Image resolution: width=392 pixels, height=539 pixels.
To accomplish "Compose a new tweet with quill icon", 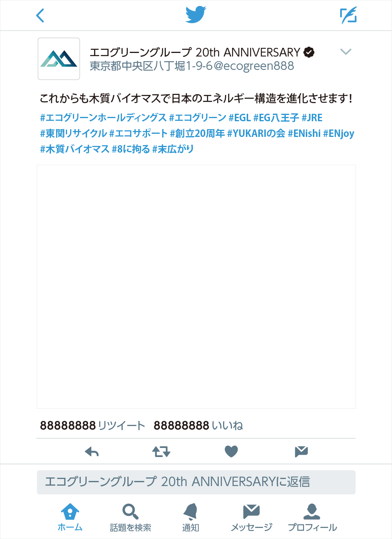I will 348,15.
